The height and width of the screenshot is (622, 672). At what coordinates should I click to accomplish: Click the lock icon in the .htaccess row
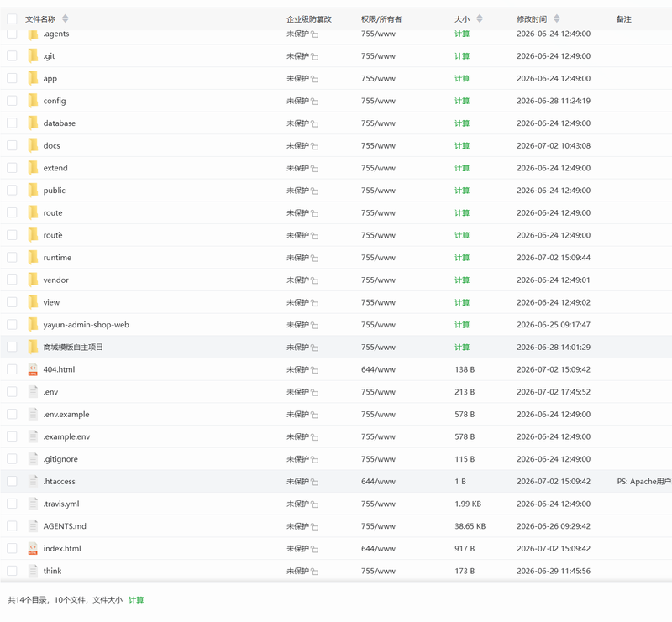pyautogui.click(x=314, y=482)
